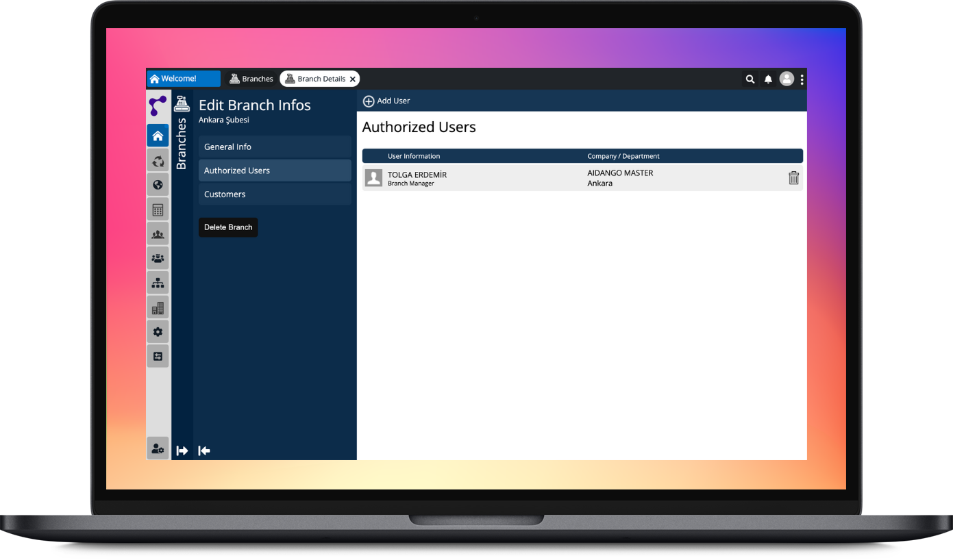The width and height of the screenshot is (953, 560).
Task: Click the user settings icon at sidebar bottom
Action: [x=158, y=448]
